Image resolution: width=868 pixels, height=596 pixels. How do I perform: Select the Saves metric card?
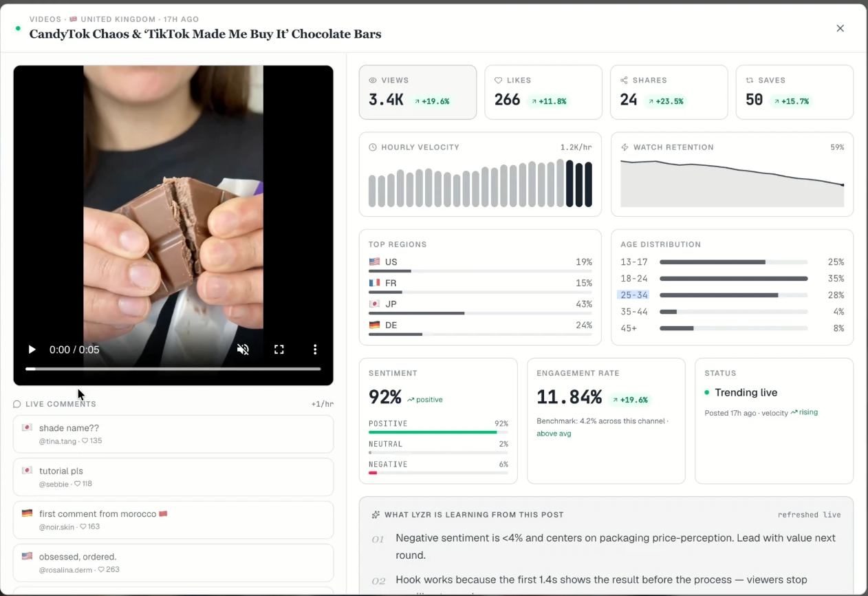pyautogui.click(x=794, y=92)
